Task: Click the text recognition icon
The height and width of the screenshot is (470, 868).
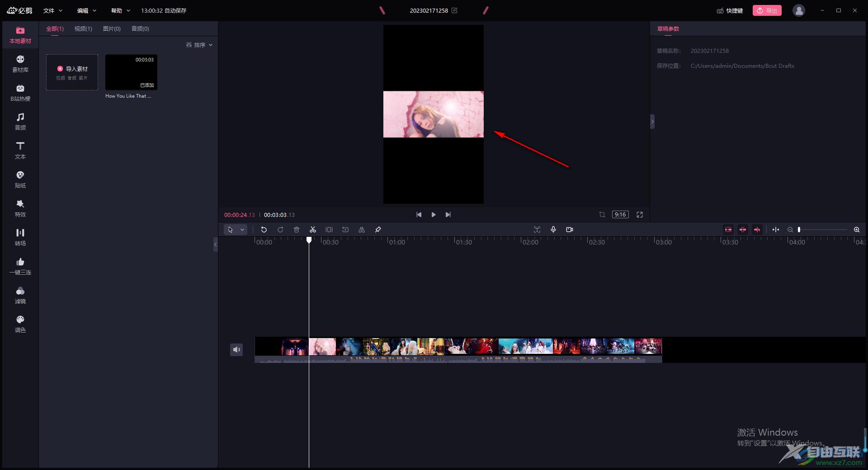Action: coord(537,230)
